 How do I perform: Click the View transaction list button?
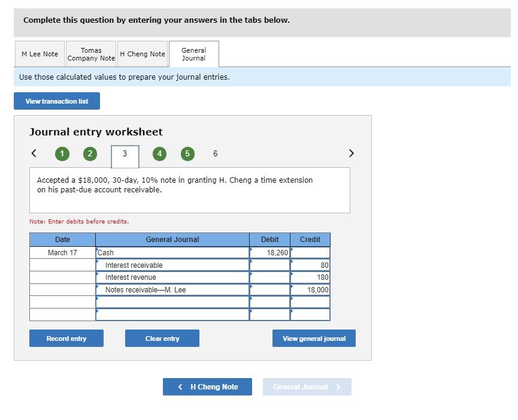click(x=56, y=101)
